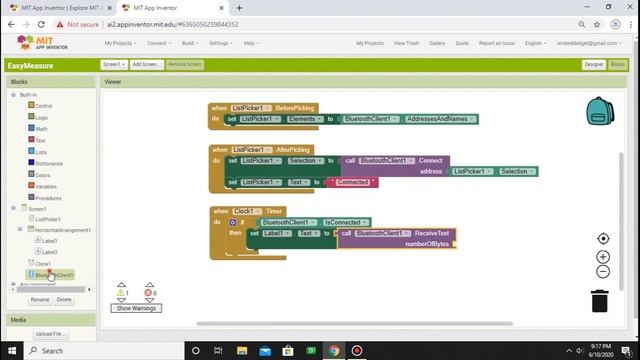This screenshot has width=640, height=360.
Task: Click the Windows Search box
Action: (104, 351)
